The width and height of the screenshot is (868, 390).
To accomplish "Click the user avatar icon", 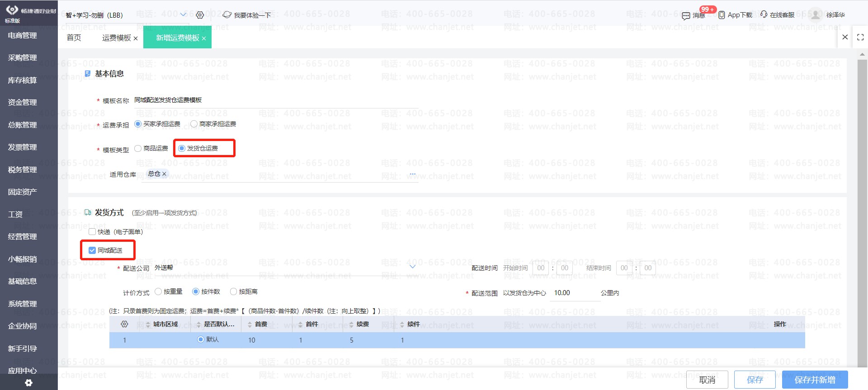I will (815, 14).
